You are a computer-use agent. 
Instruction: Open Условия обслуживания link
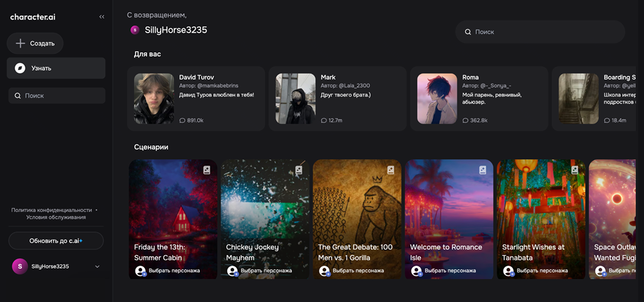56,217
